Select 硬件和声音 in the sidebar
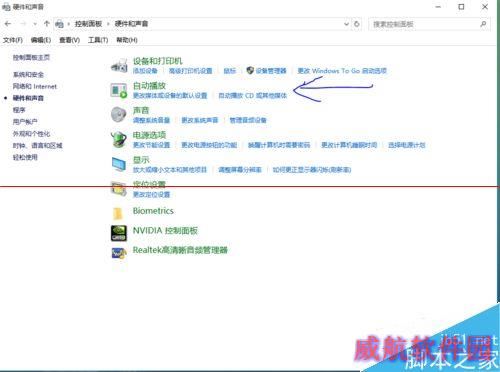Viewport: 500px width, 372px height. pos(28,98)
